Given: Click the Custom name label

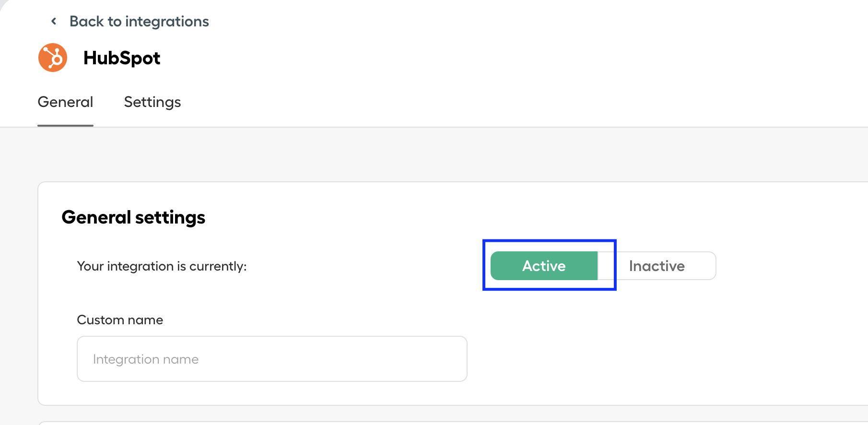Looking at the screenshot, I should (x=120, y=320).
